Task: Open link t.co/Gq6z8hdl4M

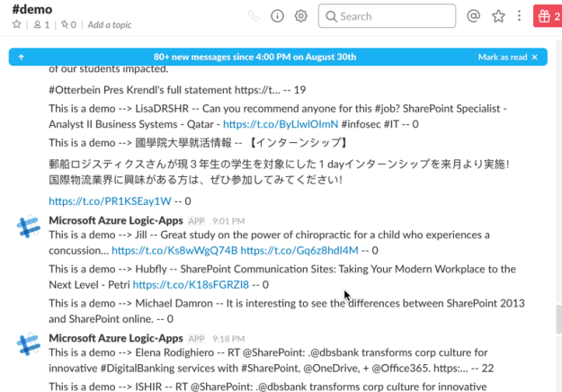Action: (299, 251)
